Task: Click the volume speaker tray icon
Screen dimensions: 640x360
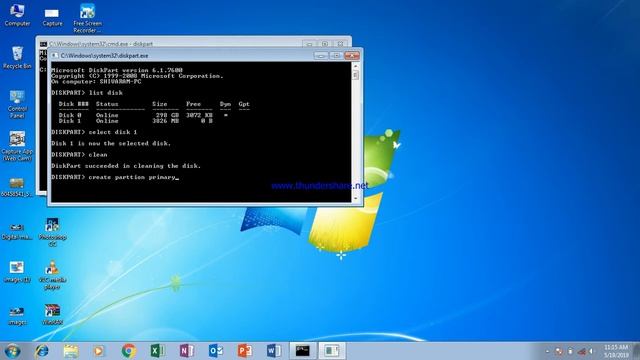Action: pos(591,351)
